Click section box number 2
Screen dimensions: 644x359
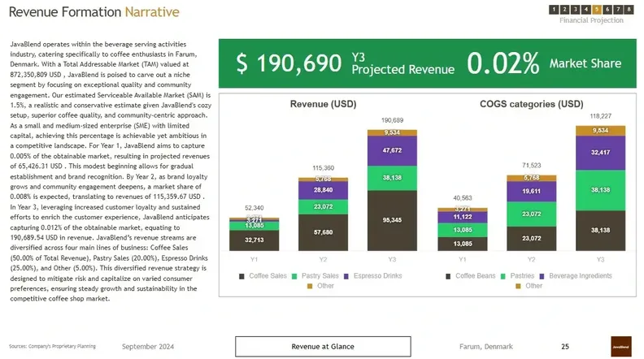coord(564,10)
